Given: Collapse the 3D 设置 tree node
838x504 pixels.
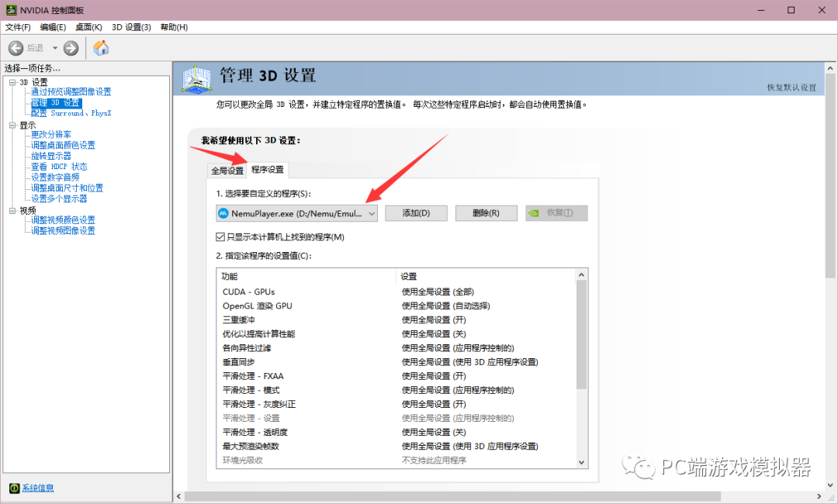Looking at the screenshot, I should [12, 82].
